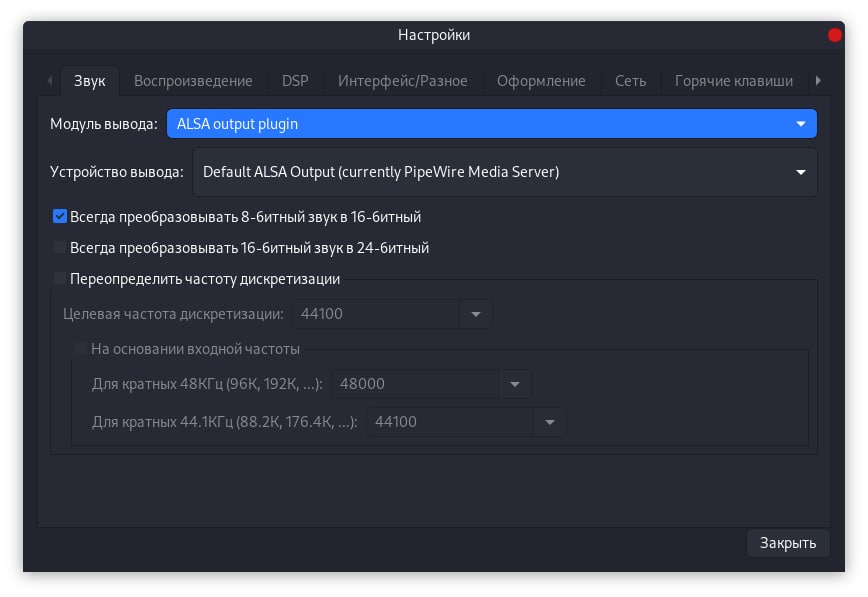
Task: Switch to the Звук tab
Action: [90, 81]
